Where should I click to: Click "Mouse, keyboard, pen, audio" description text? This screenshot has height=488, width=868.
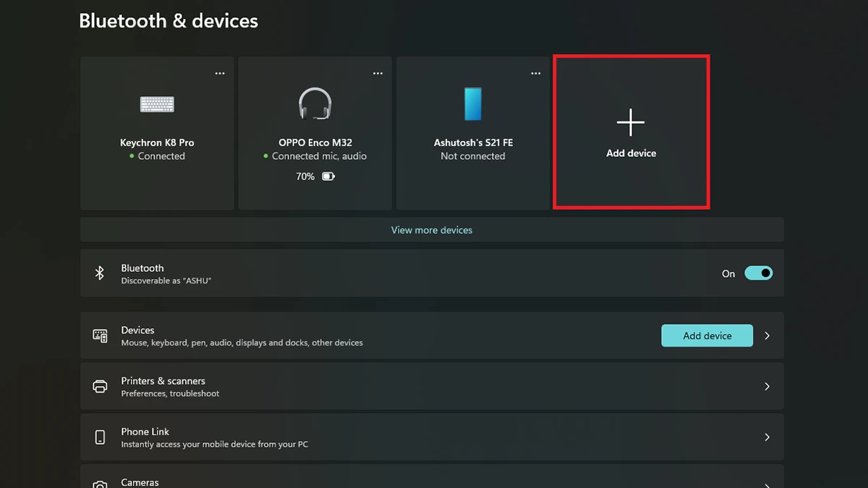(242, 343)
